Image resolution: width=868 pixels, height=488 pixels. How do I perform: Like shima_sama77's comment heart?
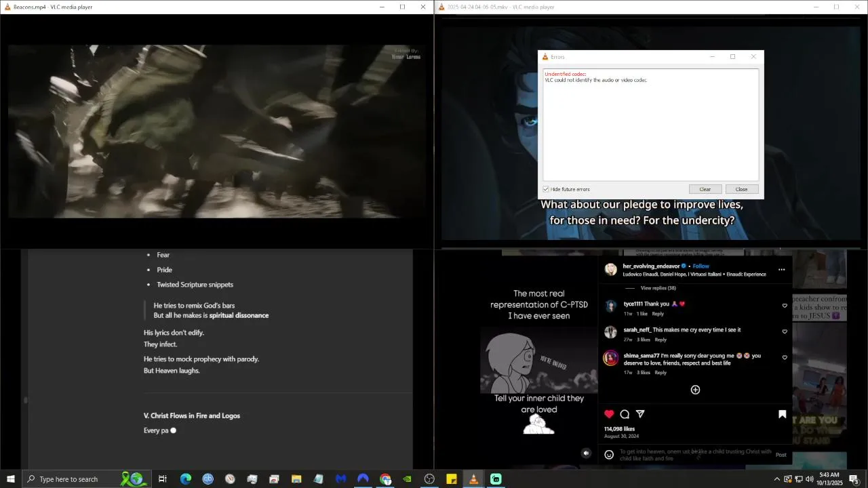785,357
